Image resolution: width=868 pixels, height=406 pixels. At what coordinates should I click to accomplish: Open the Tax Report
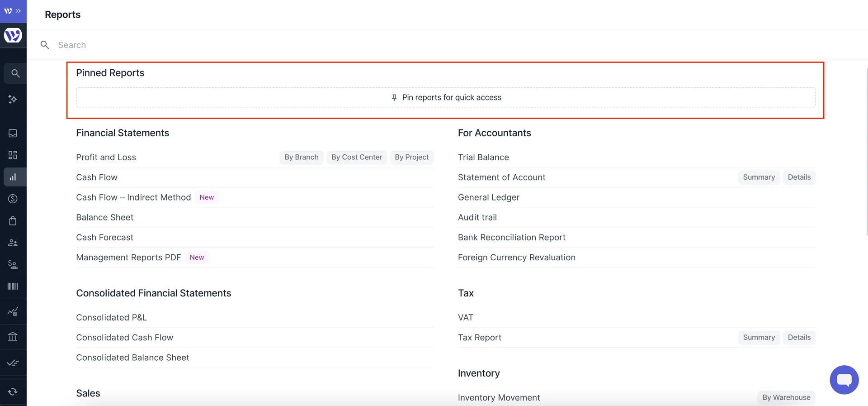coord(480,337)
